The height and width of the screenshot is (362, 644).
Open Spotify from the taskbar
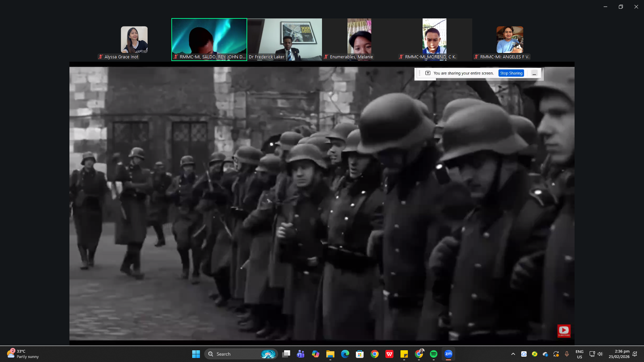pos(434,354)
